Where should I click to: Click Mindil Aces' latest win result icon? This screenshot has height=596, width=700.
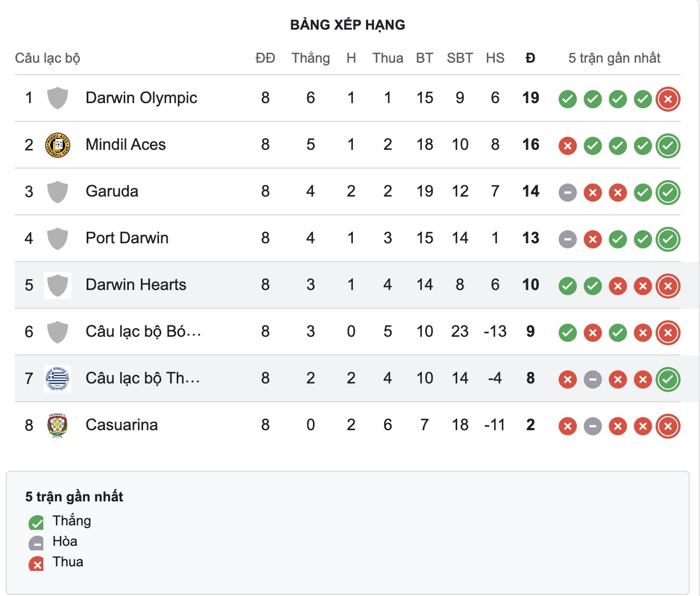[668, 146]
